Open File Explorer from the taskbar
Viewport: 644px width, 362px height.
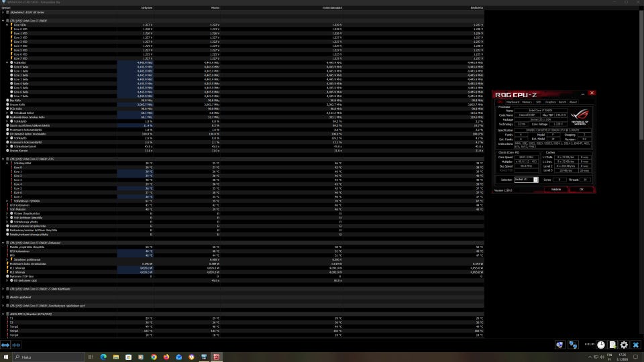tap(116, 357)
